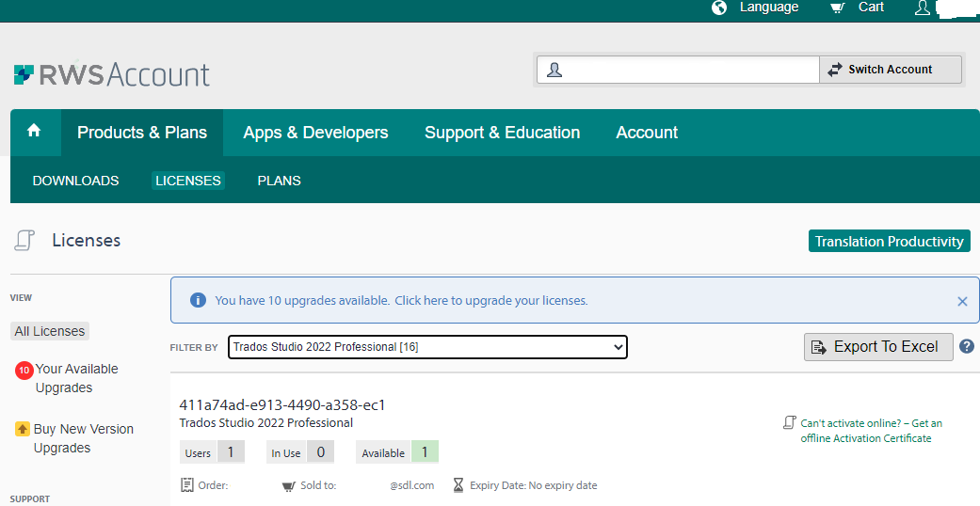Click the shopping cart icon at top
This screenshot has width=980, height=506.
[x=838, y=8]
